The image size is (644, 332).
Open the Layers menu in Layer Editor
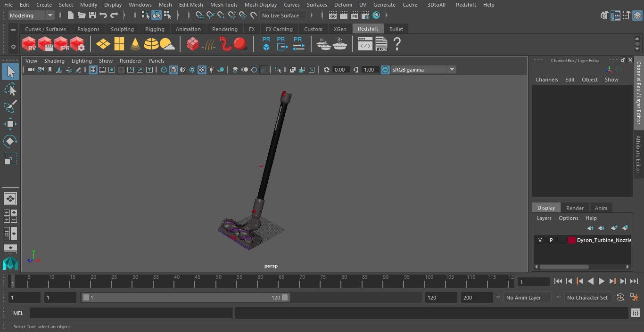[x=544, y=218]
